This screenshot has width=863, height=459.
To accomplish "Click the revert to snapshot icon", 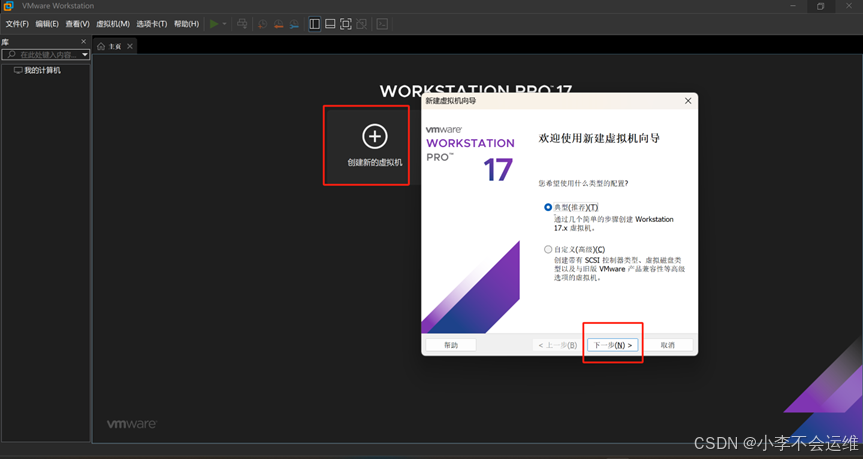I will pyautogui.click(x=278, y=24).
